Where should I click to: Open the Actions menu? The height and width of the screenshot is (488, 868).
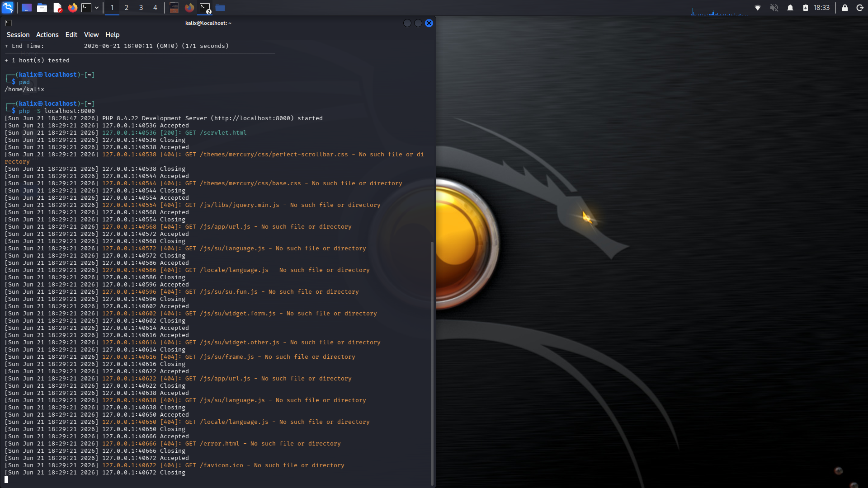[47, 35]
